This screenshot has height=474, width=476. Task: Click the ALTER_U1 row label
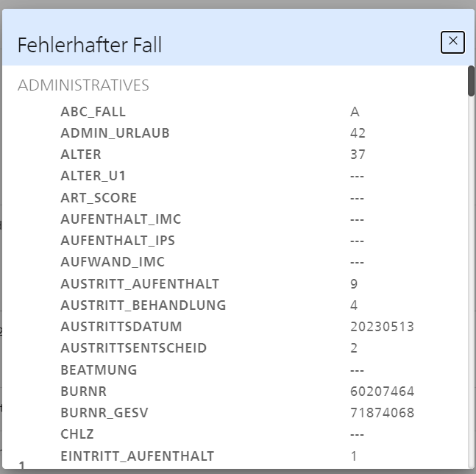tap(93, 176)
